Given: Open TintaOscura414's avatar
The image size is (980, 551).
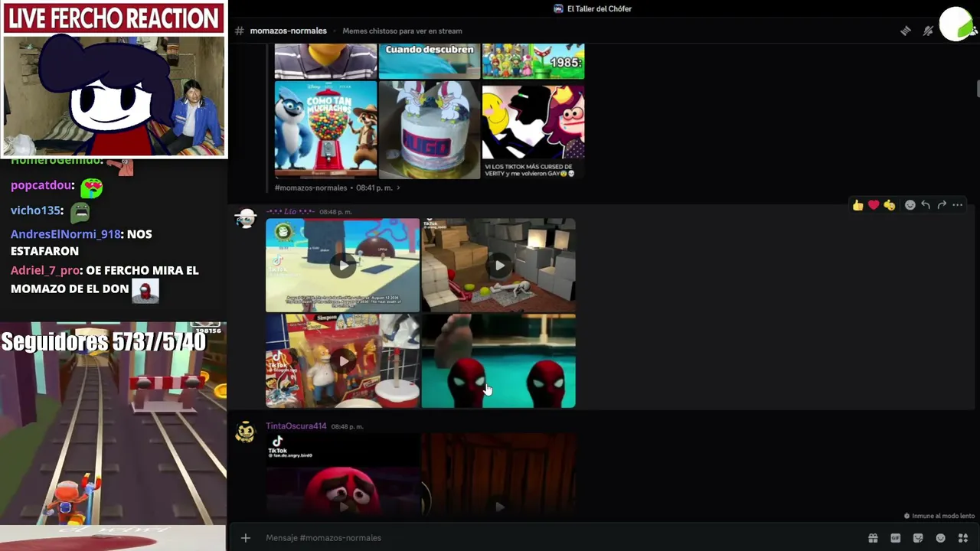Looking at the screenshot, I should [245, 432].
